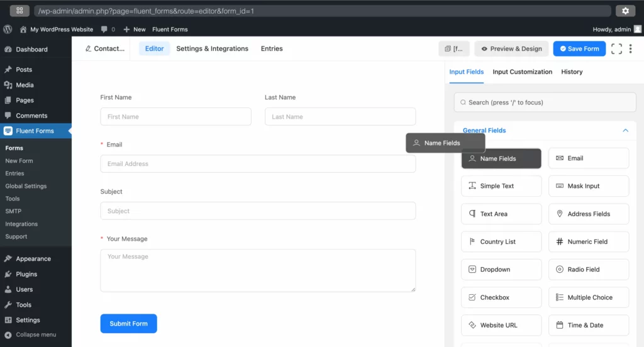Open Tools with wrench icon in sidebar

coord(36,305)
